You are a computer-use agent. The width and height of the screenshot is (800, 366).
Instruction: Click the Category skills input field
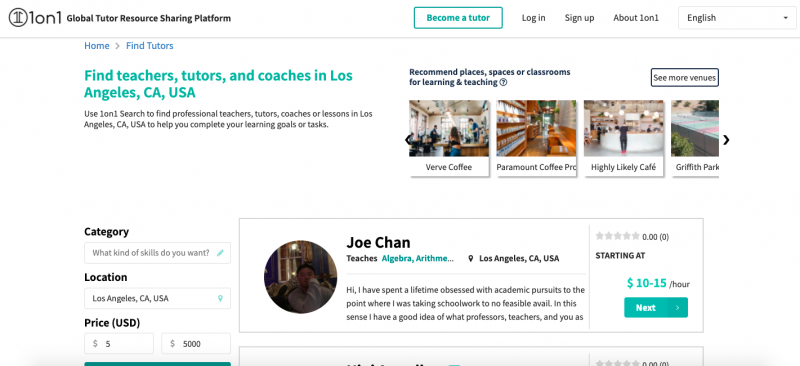(157, 253)
